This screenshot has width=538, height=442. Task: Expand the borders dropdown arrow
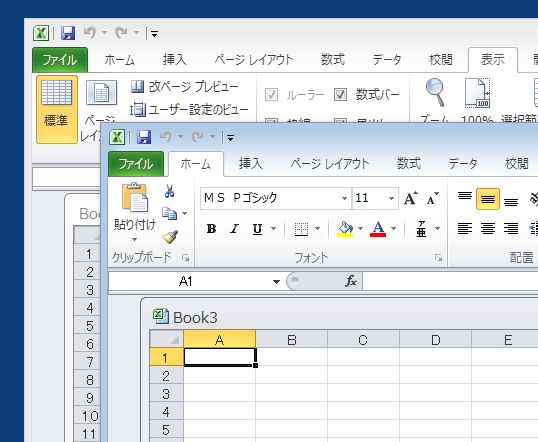point(317,229)
